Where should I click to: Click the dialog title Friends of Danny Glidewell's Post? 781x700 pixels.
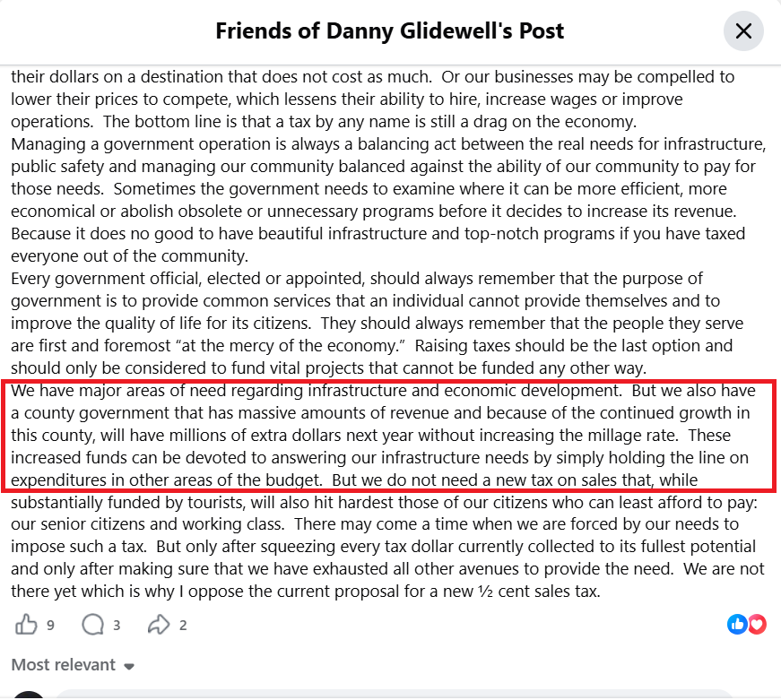389,30
